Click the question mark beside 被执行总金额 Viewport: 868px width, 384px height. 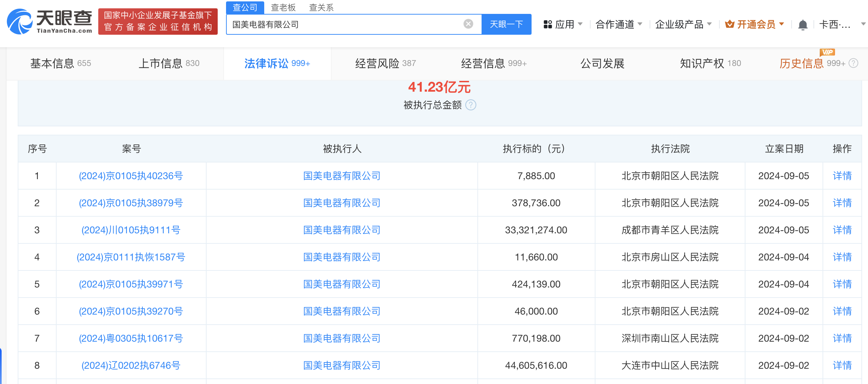[471, 105]
